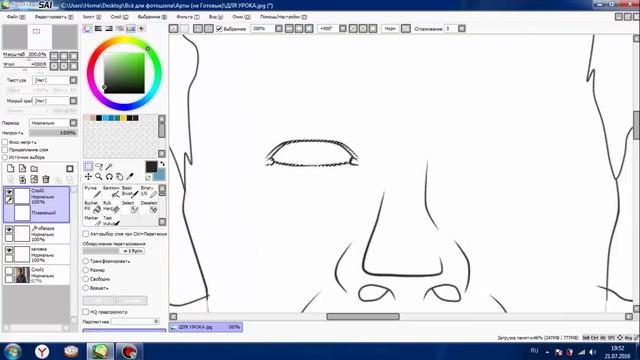Open the Выбранное menu
The image size is (640, 360).
(x=152, y=17)
